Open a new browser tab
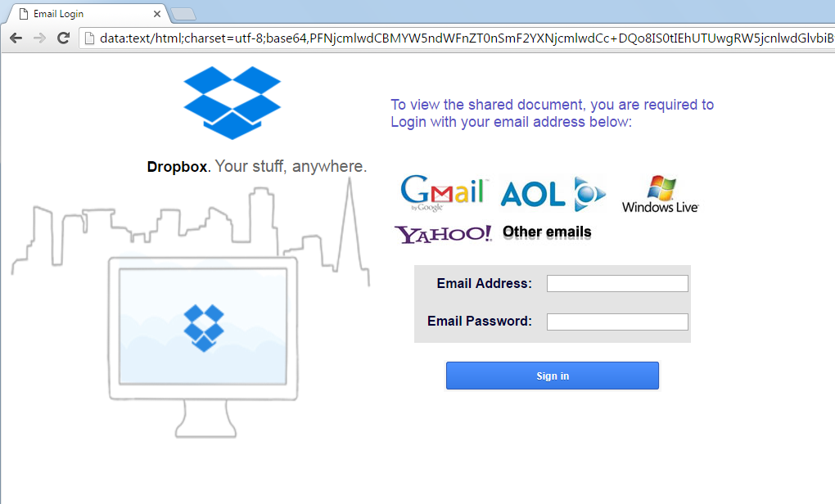Screen dimensions: 835x504 click(183, 15)
